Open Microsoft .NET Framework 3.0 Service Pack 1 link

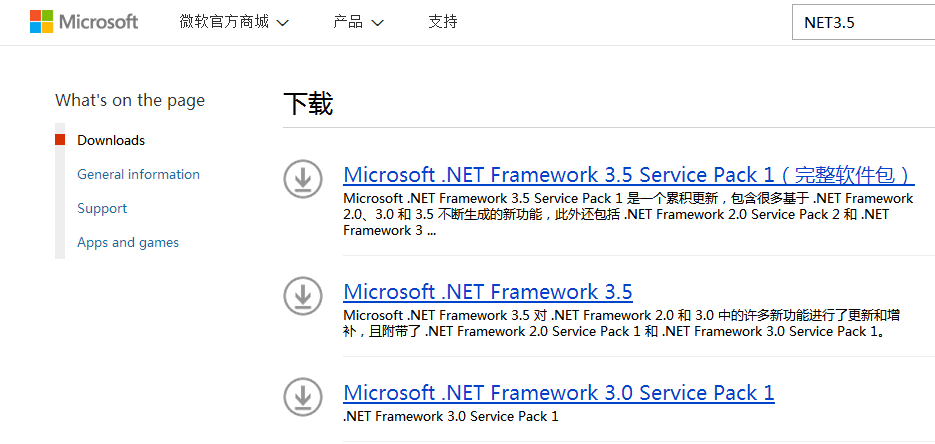coord(558,393)
